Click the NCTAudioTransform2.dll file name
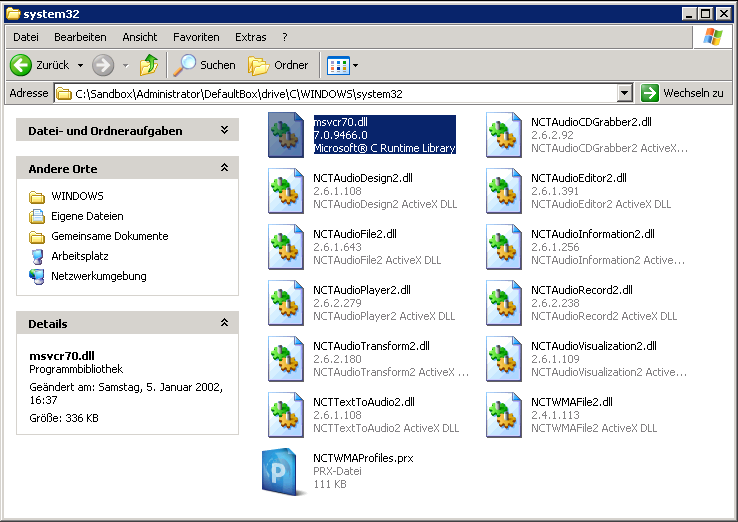Screen dimensions: 738x522 coord(371,346)
